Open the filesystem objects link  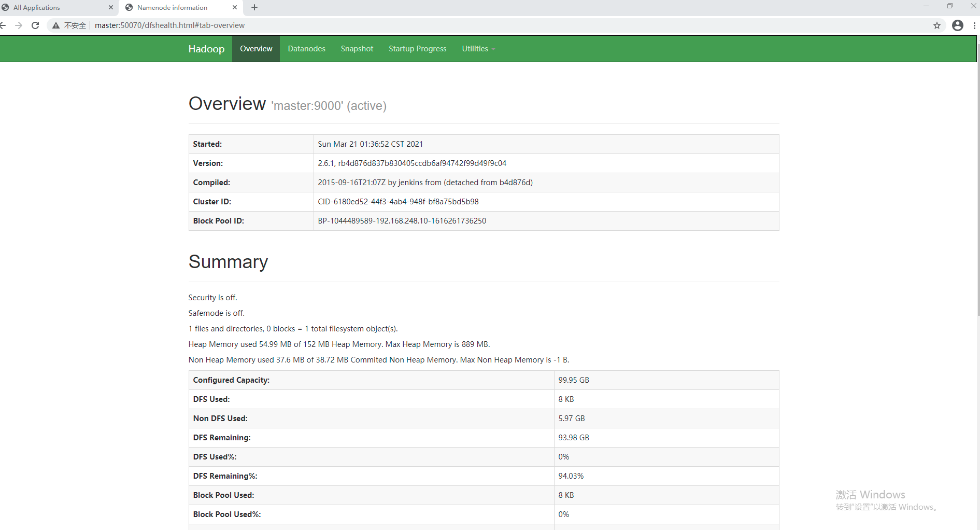pyautogui.click(x=293, y=328)
